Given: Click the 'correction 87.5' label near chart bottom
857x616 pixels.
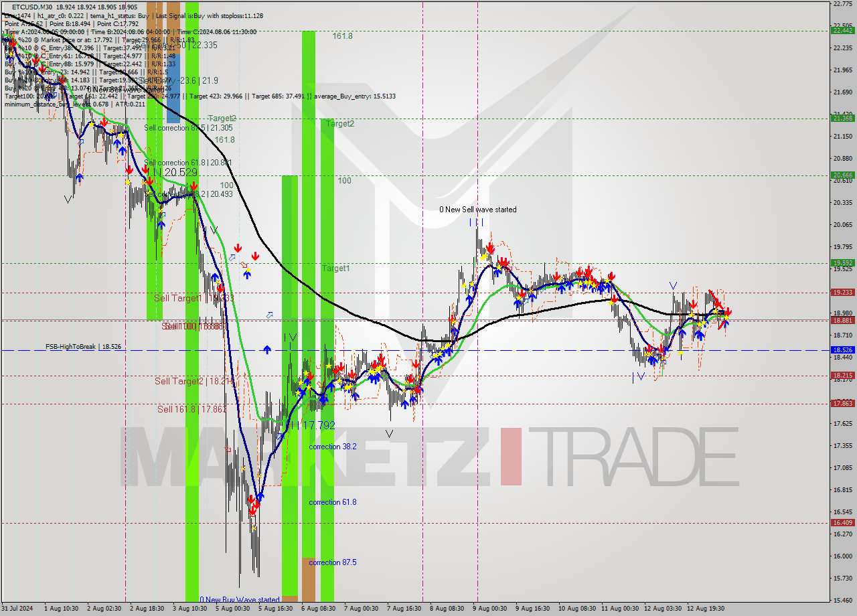Looking at the screenshot, I should 333,562.
